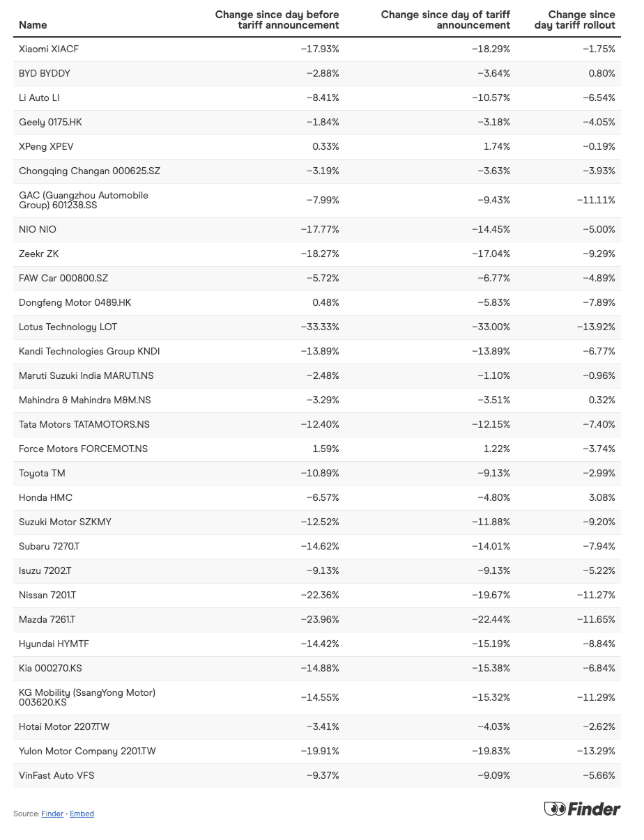Click the BYD BYDDY name cell
644x840 pixels.
click(x=45, y=74)
